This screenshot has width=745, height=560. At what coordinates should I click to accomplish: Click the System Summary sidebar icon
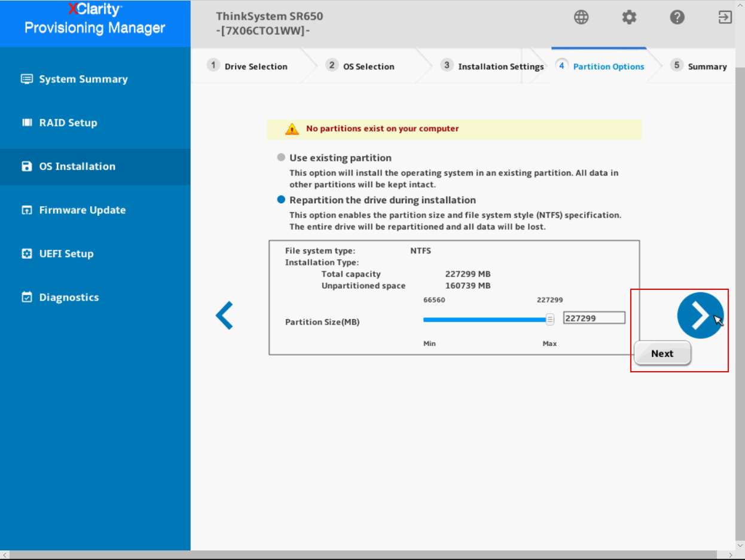click(x=26, y=79)
